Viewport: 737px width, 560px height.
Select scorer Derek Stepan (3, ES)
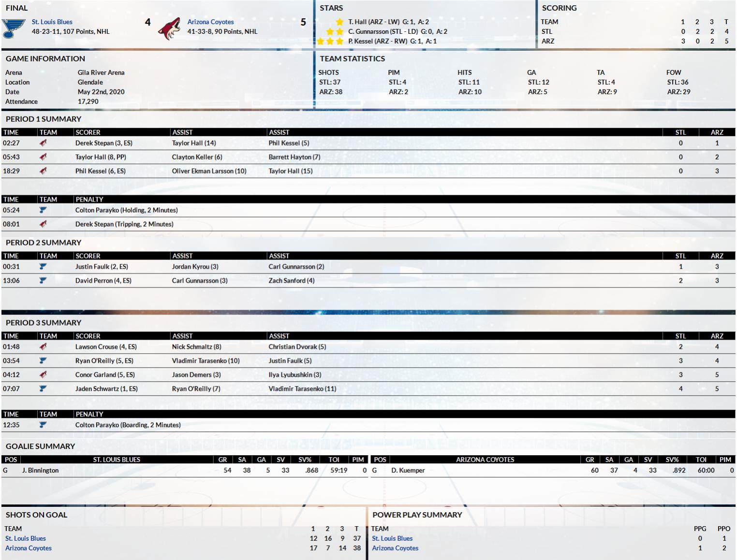(x=104, y=143)
